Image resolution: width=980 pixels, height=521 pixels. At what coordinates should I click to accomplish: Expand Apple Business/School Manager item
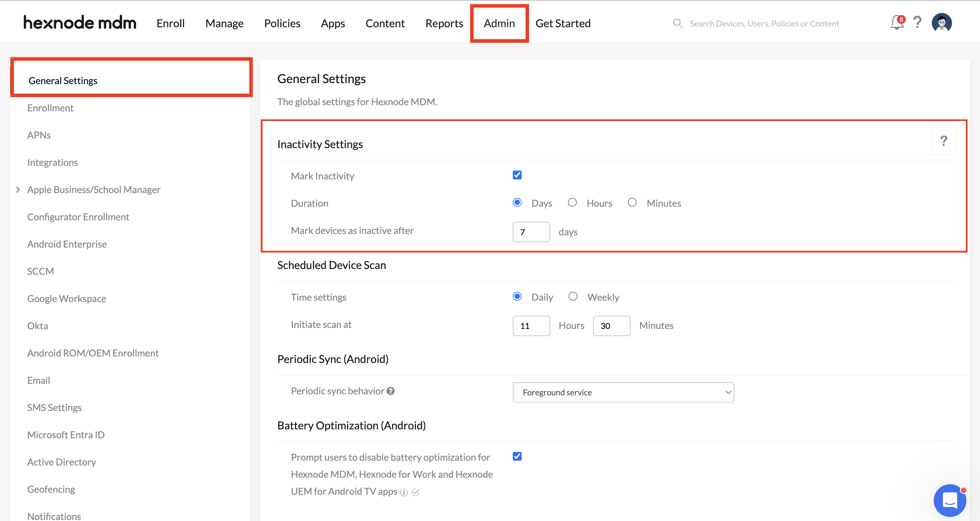coord(18,190)
